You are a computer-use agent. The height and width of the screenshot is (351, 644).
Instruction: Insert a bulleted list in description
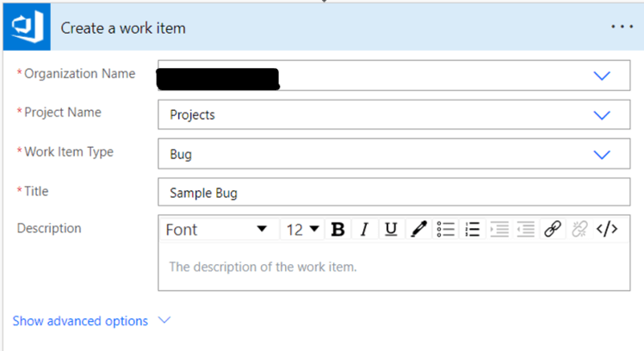[x=445, y=230]
